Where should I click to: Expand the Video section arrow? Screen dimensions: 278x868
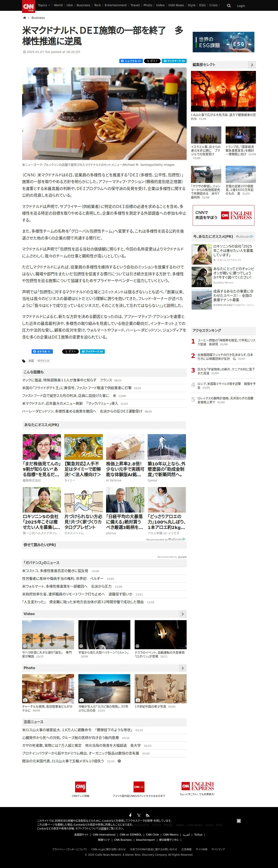coord(183,614)
